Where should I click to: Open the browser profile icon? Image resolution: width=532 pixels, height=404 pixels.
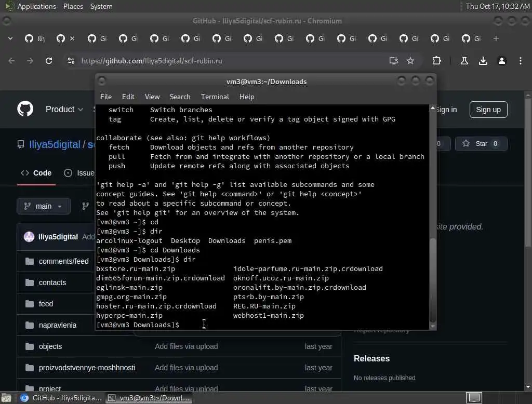tap(502, 61)
